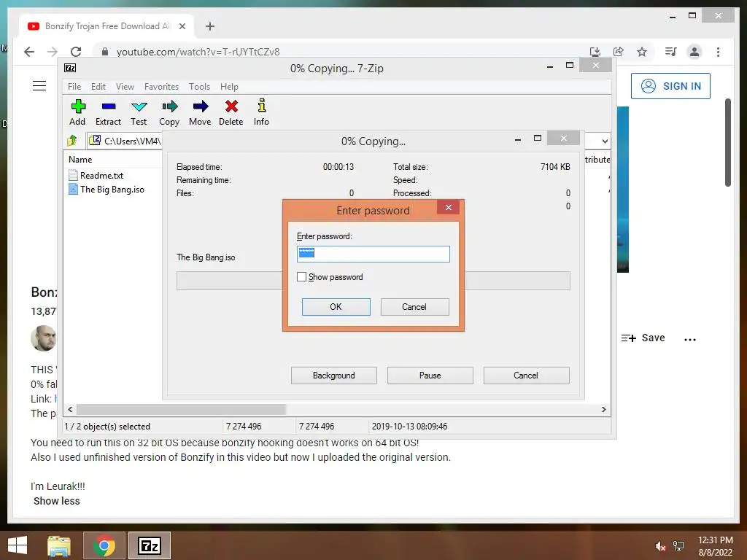
Task: Expand the 7-Zip address path dropdown
Action: tap(605, 141)
